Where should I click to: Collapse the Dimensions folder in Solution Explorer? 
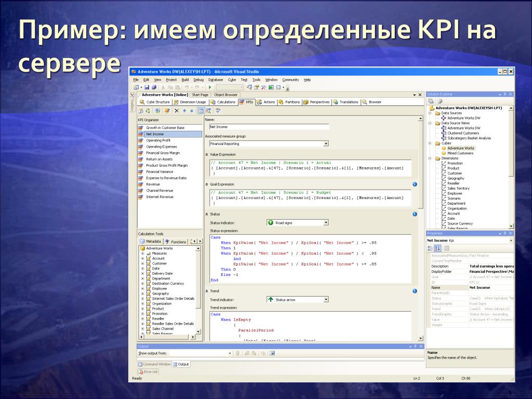430,158
